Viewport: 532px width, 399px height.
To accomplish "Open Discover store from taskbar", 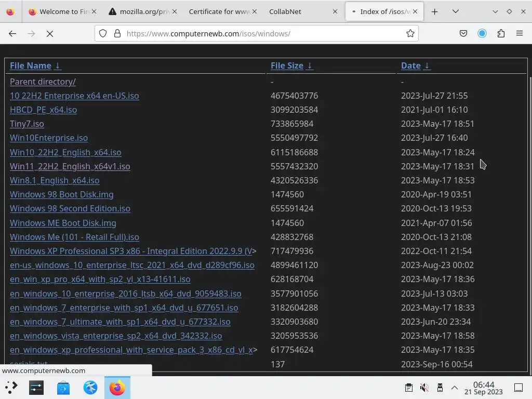I will [63, 388].
